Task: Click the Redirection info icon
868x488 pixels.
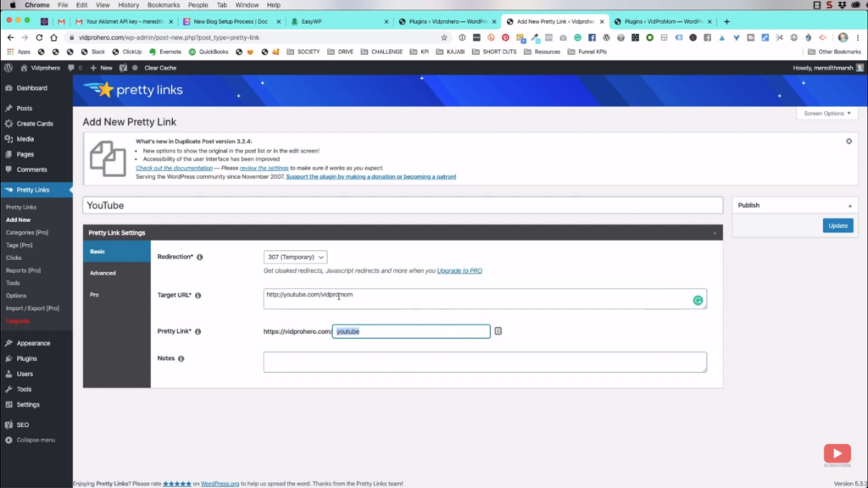Action: click(x=200, y=258)
